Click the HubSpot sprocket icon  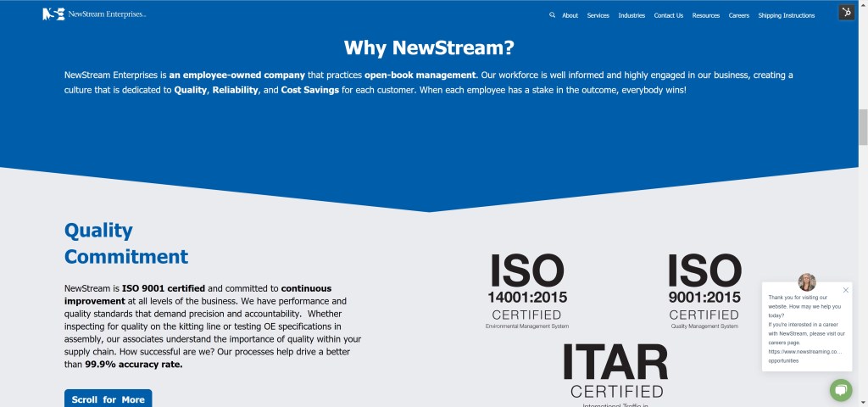pos(846,12)
